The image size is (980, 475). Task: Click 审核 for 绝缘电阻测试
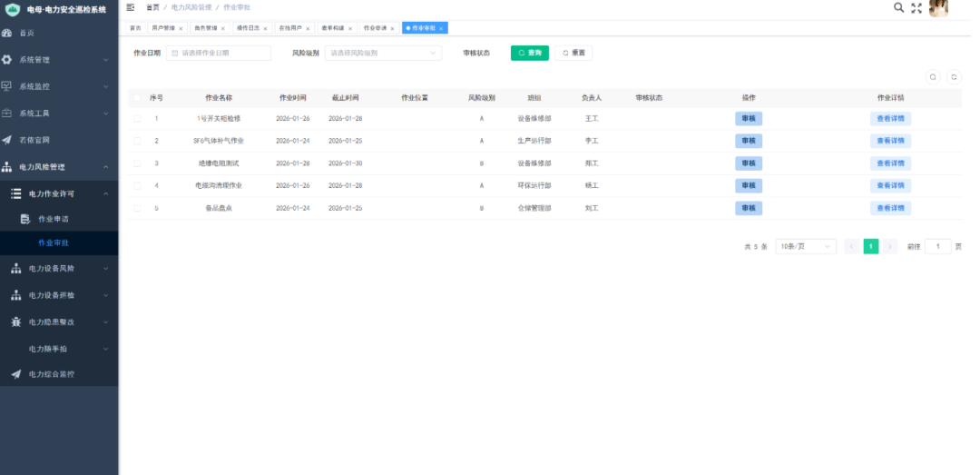748,163
